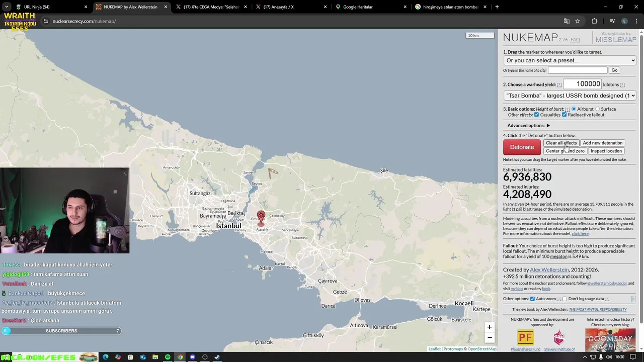Click Inspect location button
This screenshot has width=644, height=362.
[x=606, y=151]
